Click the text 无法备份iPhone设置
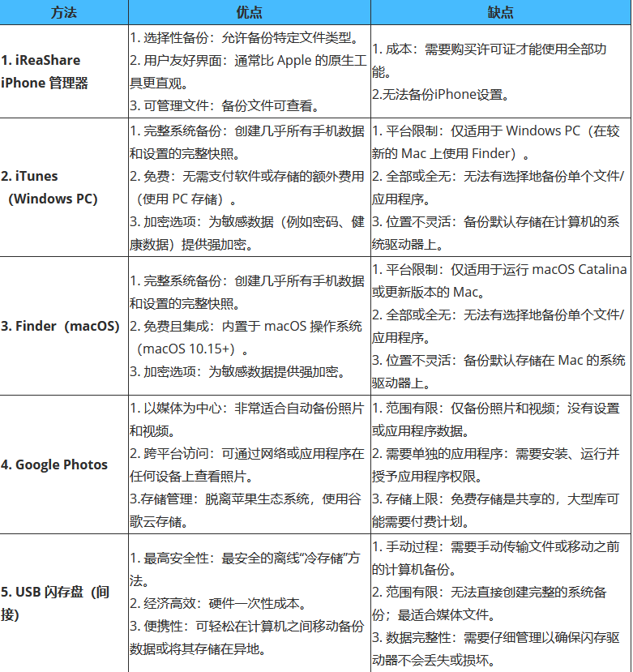Image resolution: width=633 pixels, height=672 pixels. [x=441, y=94]
